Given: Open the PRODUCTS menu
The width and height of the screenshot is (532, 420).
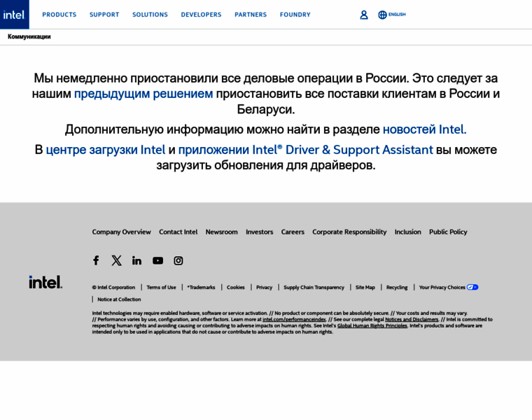Looking at the screenshot, I should [x=59, y=15].
